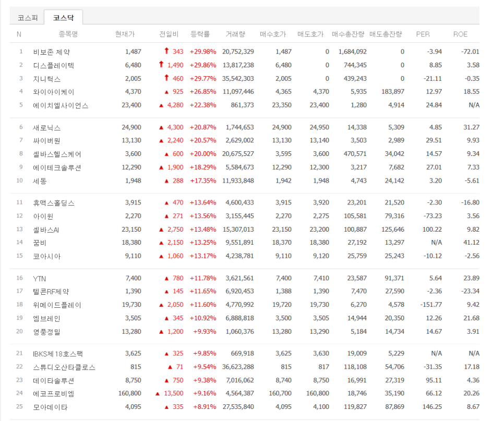The height and width of the screenshot is (421, 504).
Task: Click the up triangle beside 4,300
Action: click(161, 128)
